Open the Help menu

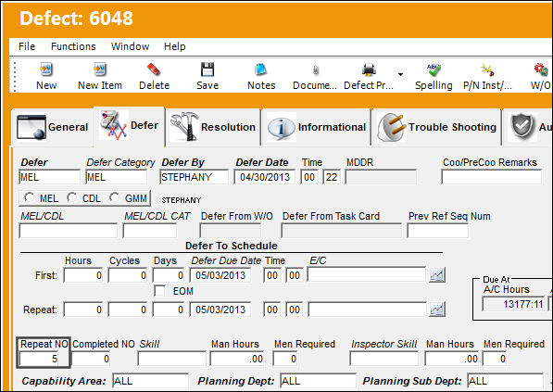coord(174,46)
